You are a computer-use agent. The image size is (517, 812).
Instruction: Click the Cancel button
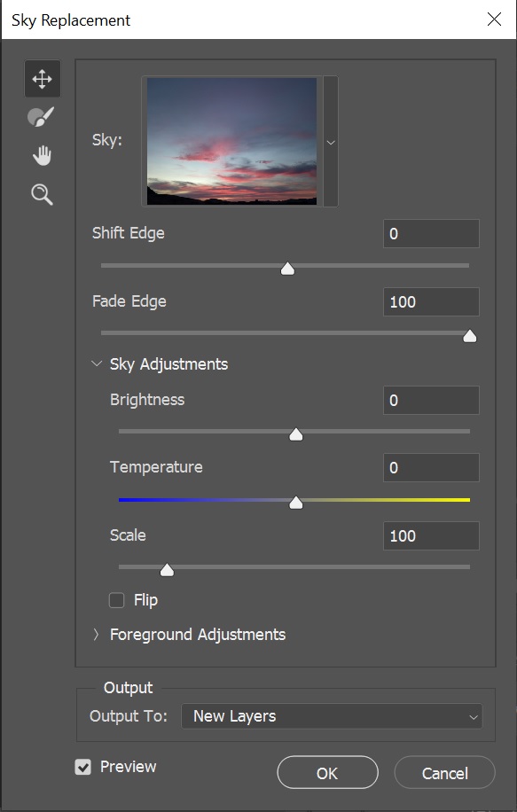(x=444, y=773)
